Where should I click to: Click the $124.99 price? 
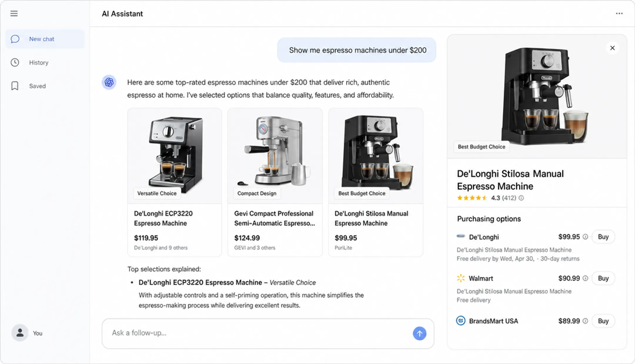[x=247, y=238]
